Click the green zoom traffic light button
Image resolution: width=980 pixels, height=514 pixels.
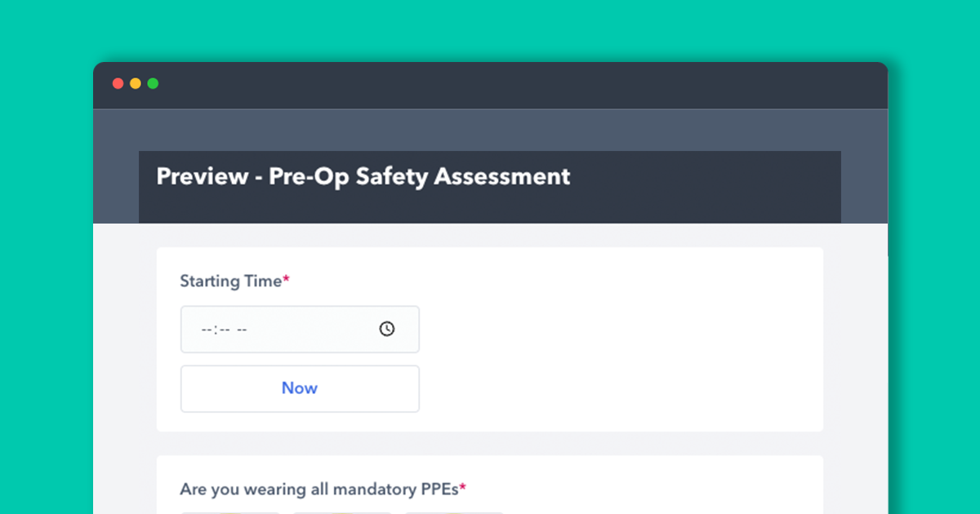(x=153, y=82)
